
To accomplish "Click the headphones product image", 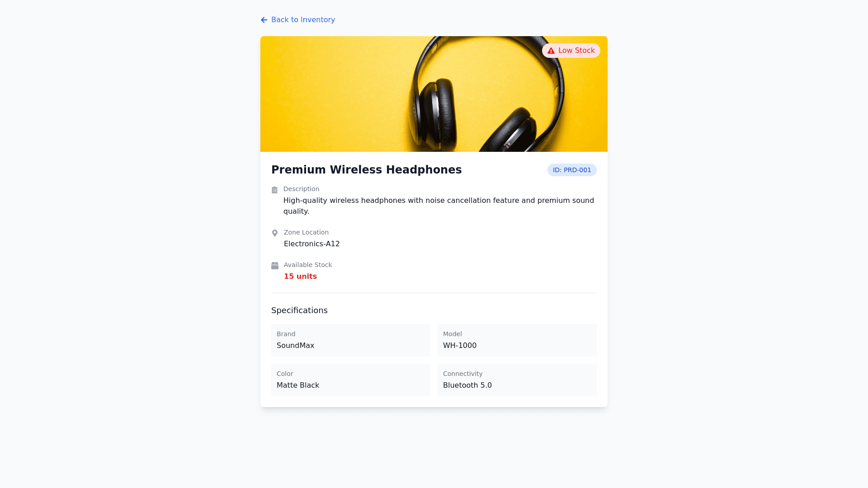I will tap(434, 94).
